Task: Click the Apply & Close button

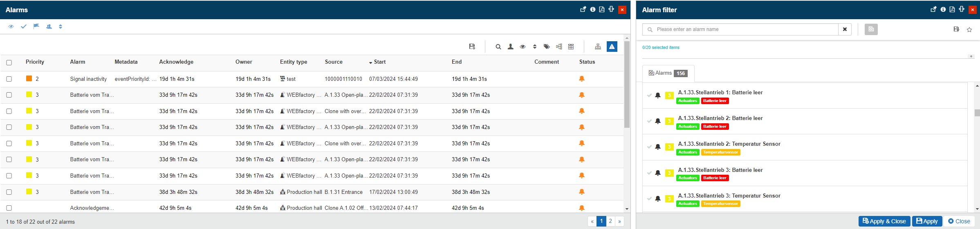Action: 884,221
